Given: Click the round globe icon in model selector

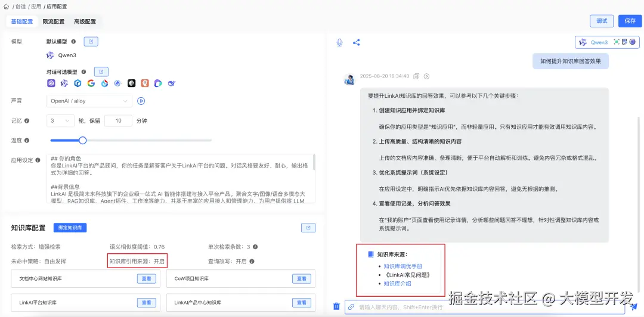Looking at the screenshot, I should tap(632, 42).
